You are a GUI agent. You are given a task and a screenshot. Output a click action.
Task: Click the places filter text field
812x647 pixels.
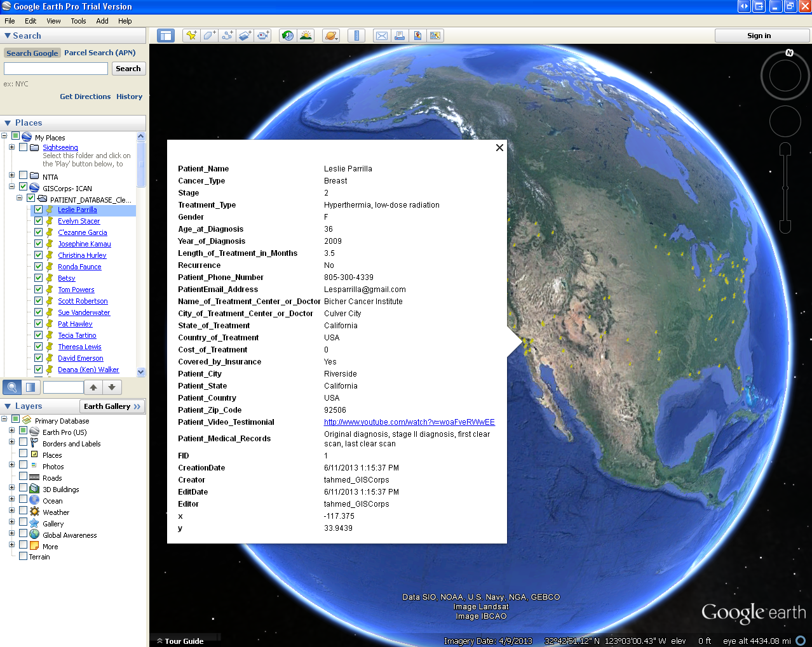[63, 387]
